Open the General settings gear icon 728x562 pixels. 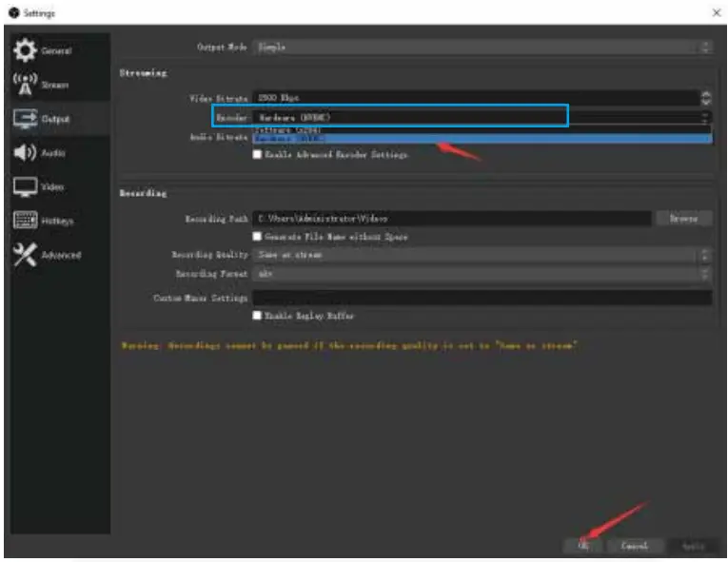(x=25, y=49)
